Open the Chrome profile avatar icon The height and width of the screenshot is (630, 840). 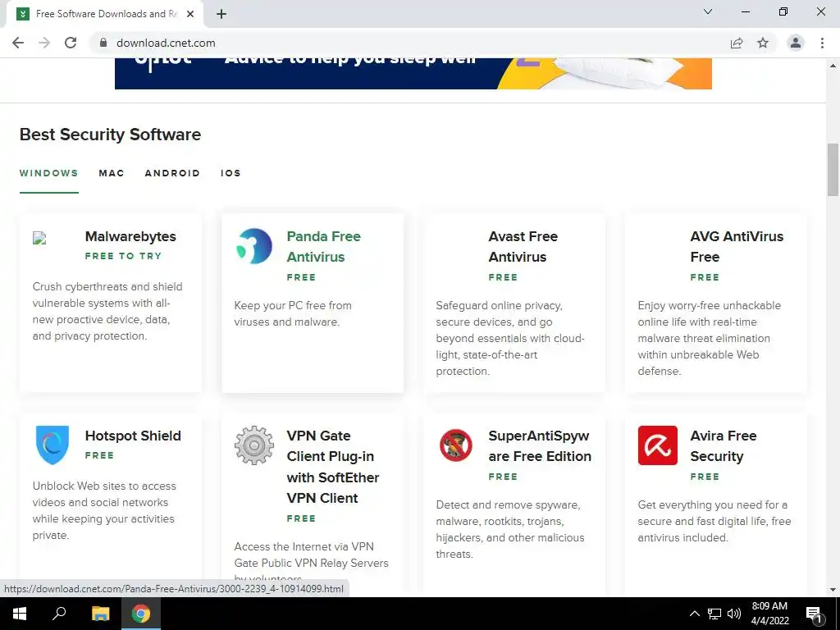(x=796, y=43)
